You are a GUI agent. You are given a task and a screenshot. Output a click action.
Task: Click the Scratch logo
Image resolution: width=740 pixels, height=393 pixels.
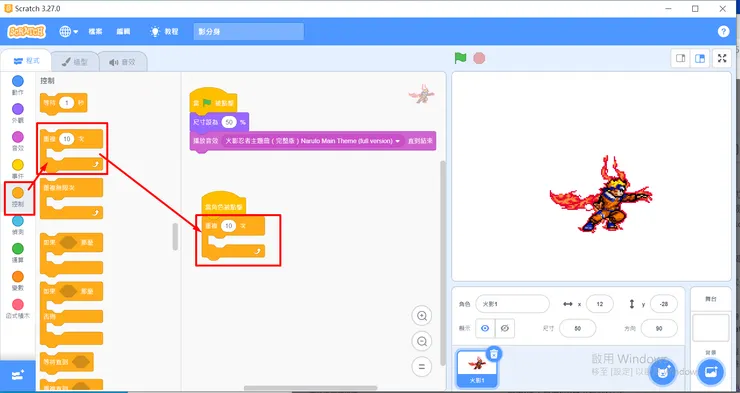(x=26, y=32)
